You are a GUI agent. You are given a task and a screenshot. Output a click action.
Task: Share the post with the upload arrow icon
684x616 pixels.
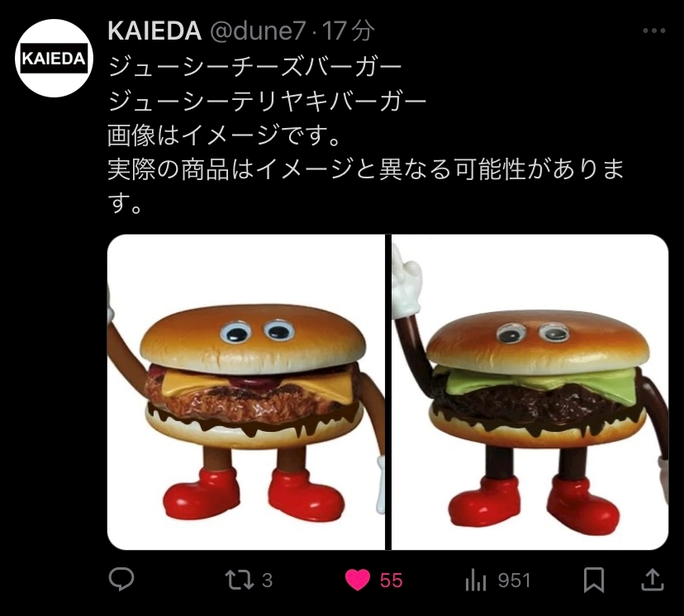[x=652, y=580]
